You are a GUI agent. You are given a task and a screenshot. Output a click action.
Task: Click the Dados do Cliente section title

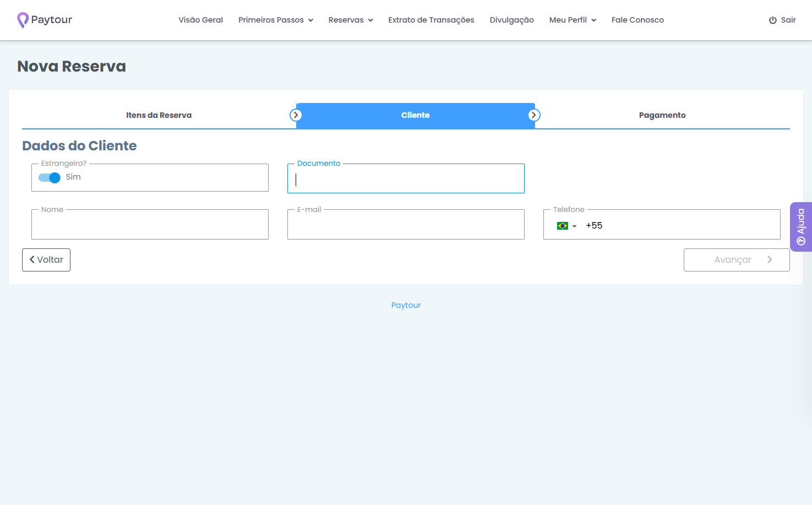pyautogui.click(x=79, y=146)
